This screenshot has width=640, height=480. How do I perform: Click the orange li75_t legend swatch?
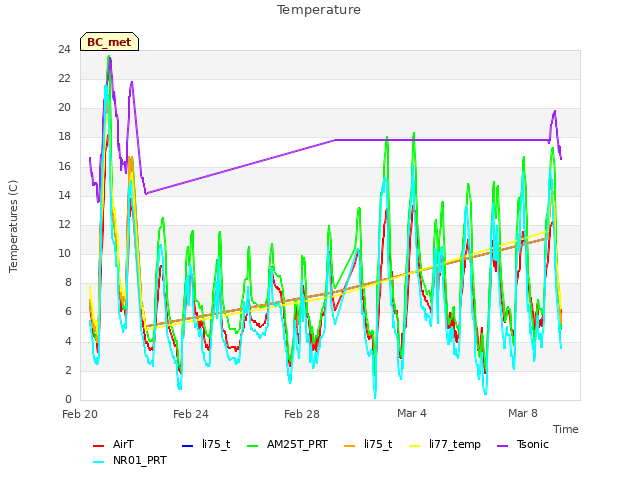[x=350, y=445]
